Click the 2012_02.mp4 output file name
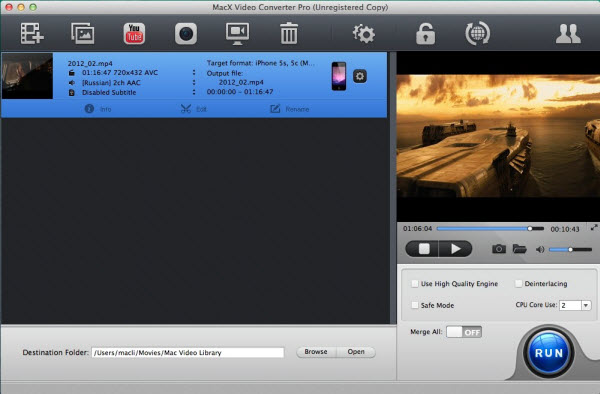This screenshot has height=394, width=600. [x=241, y=82]
